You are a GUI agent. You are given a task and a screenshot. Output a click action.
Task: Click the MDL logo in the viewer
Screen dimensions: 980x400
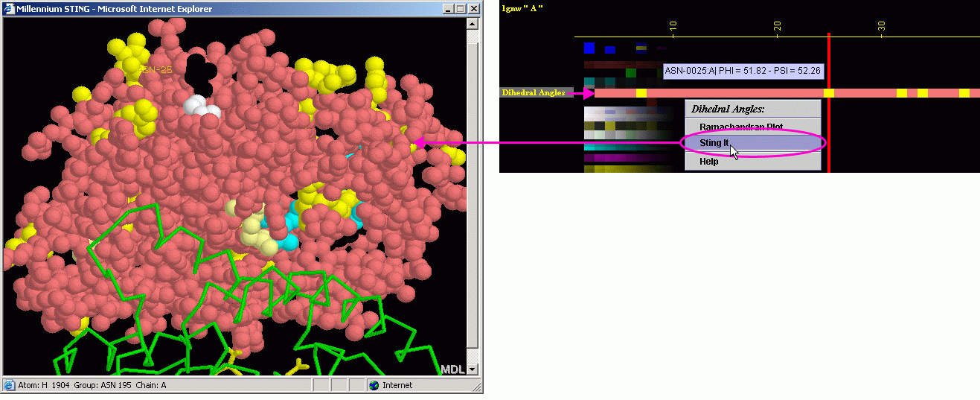(452, 369)
